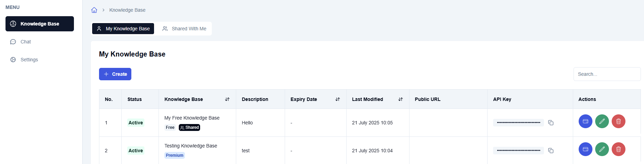Switch to Shared With Me tab

tap(184, 29)
